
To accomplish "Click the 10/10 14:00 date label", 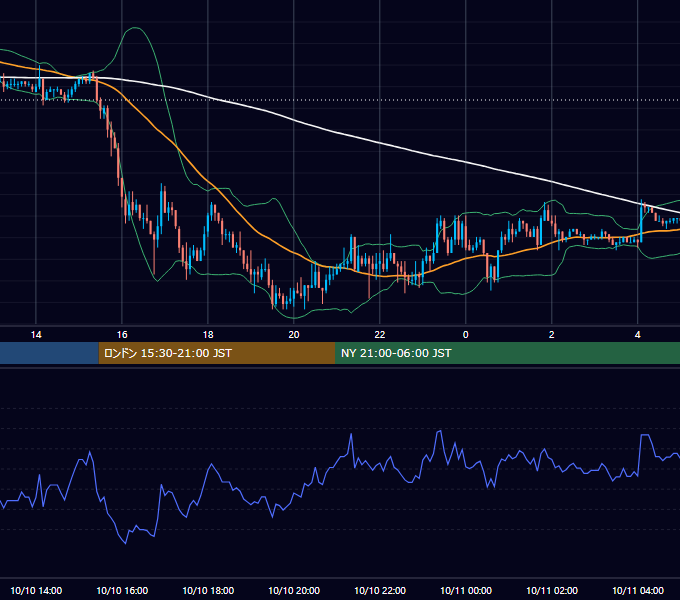I will 36,590.
